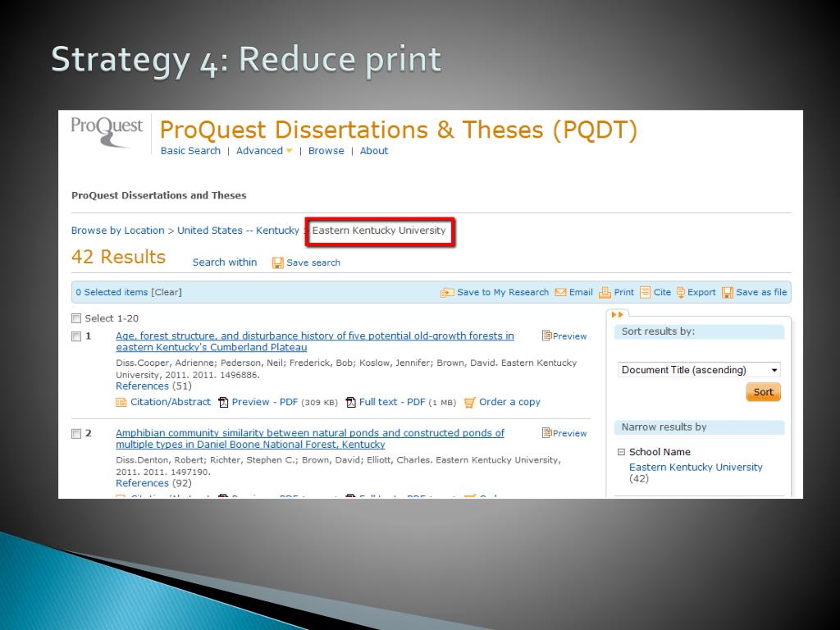Open the Amphibian community similarity dissertation title
Viewport: 840px width, 630px height.
coord(310,439)
